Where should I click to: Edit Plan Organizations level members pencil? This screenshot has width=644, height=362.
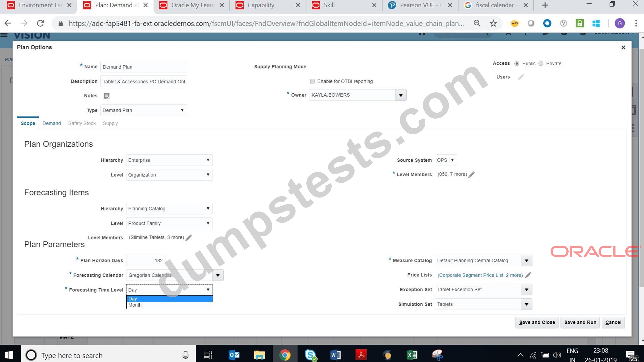(472, 174)
